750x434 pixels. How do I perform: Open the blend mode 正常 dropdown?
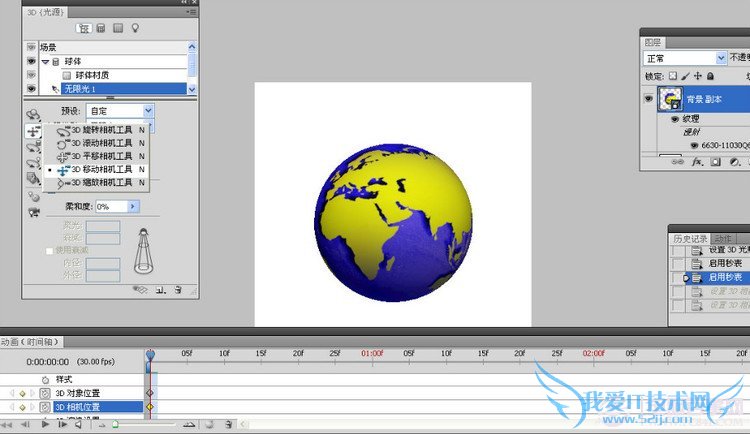tap(721, 58)
